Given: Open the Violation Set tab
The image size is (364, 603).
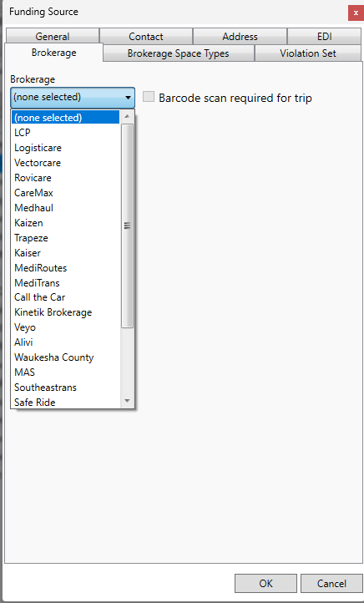Looking at the screenshot, I should (x=308, y=53).
